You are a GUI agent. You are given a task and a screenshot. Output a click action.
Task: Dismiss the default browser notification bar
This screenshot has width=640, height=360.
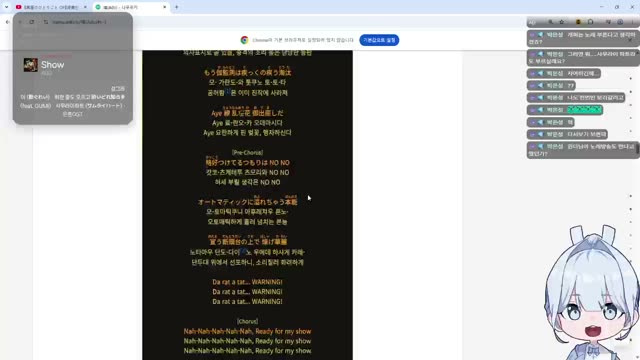(x=630, y=40)
